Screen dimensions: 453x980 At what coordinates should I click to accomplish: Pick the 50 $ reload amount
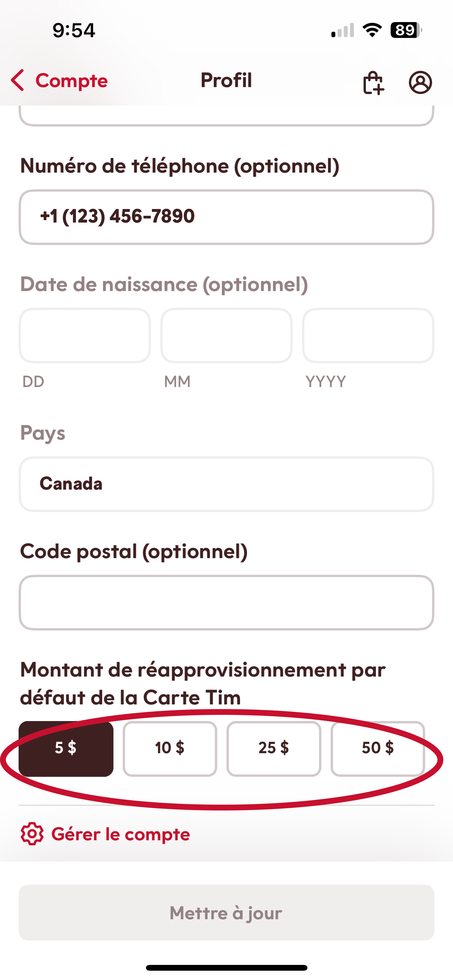pos(377,748)
